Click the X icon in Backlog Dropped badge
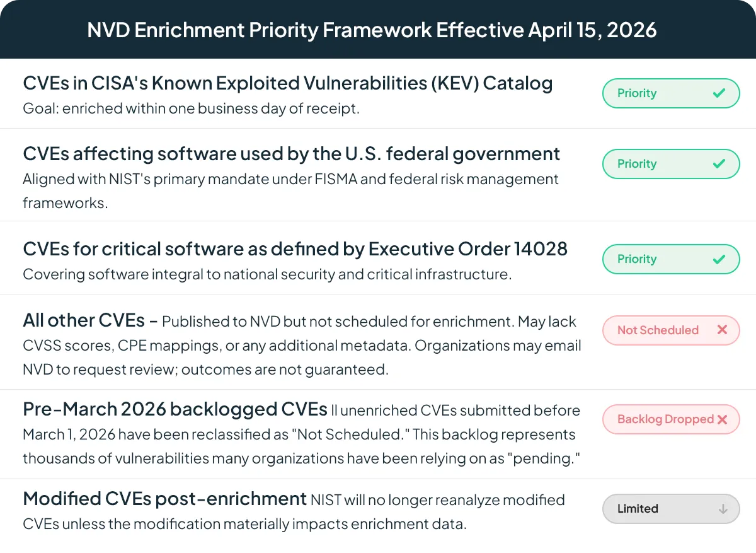 point(722,419)
